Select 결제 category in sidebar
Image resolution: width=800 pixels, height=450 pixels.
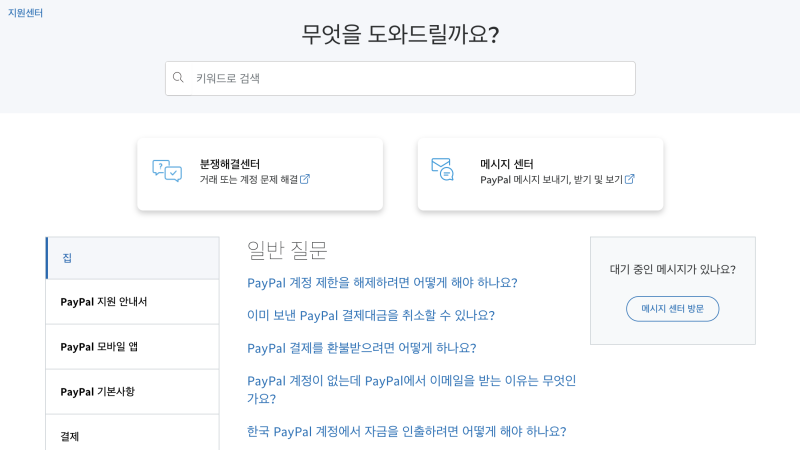pos(133,434)
